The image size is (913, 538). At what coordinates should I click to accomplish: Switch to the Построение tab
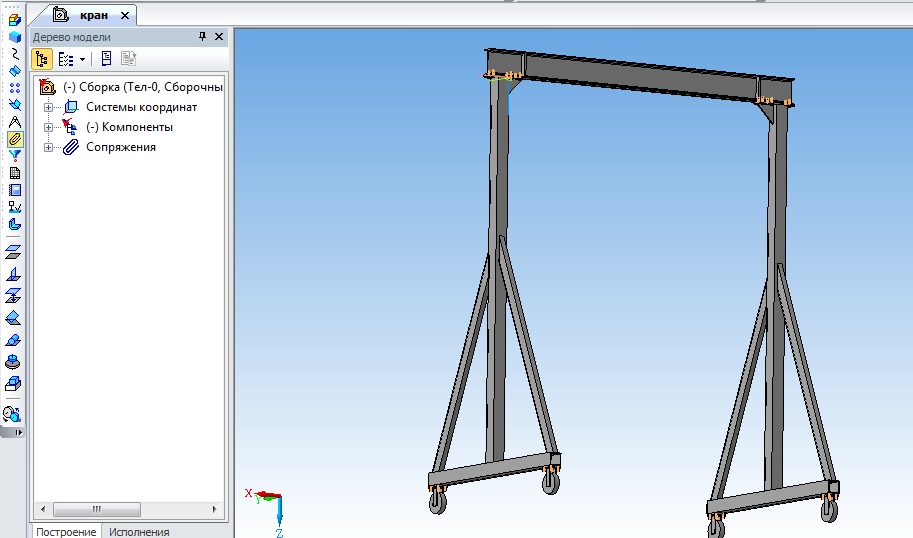66,532
